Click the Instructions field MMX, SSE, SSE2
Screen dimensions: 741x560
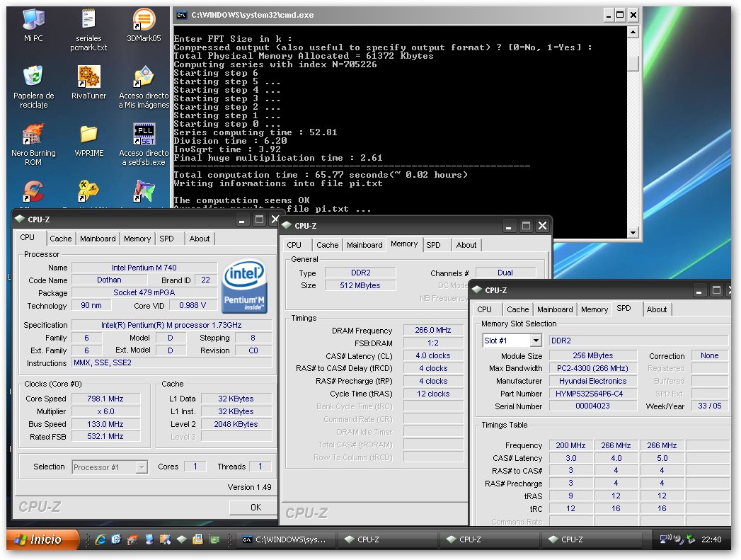click(172, 362)
